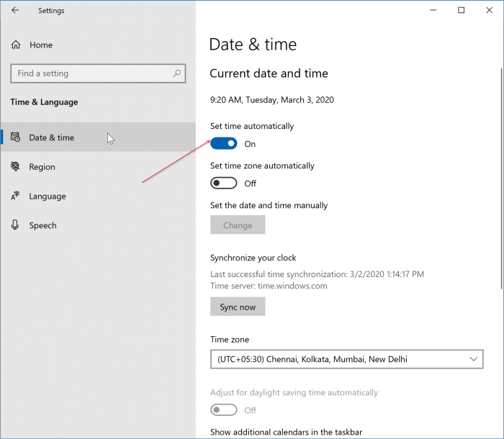Enable Set time zone automatically

pos(224,184)
